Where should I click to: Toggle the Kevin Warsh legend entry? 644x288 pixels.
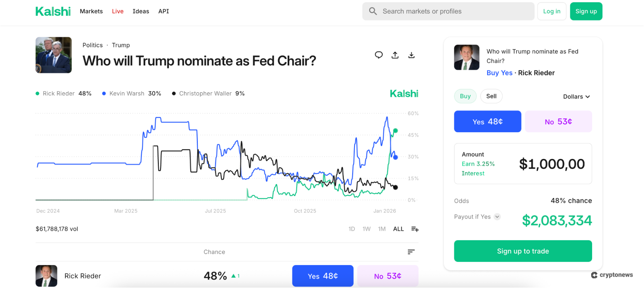(126, 93)
